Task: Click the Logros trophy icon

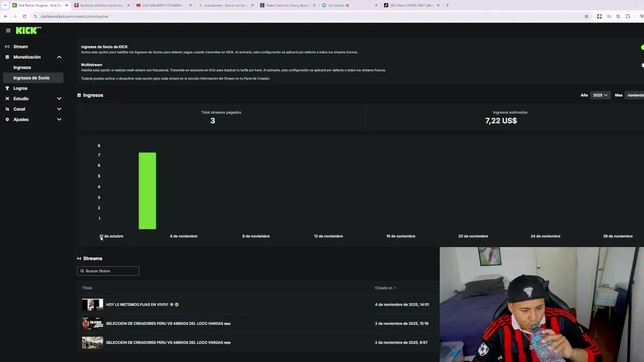Action: (x=7, y=88)
